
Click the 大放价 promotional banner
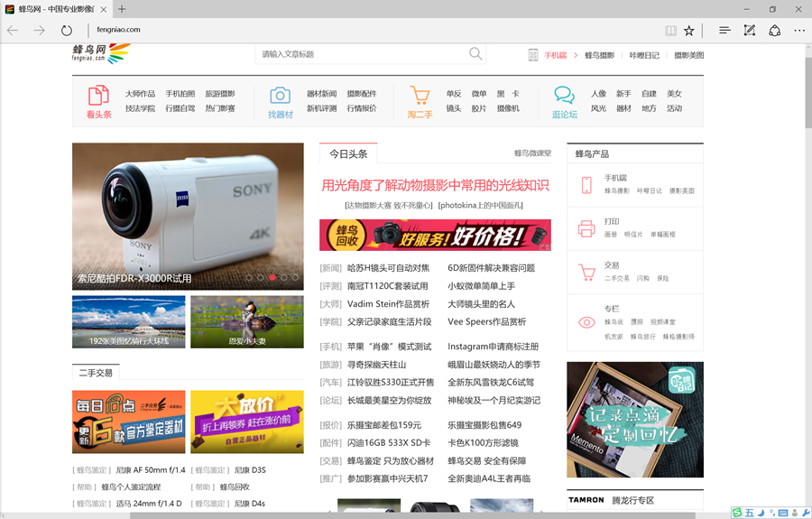247,422
